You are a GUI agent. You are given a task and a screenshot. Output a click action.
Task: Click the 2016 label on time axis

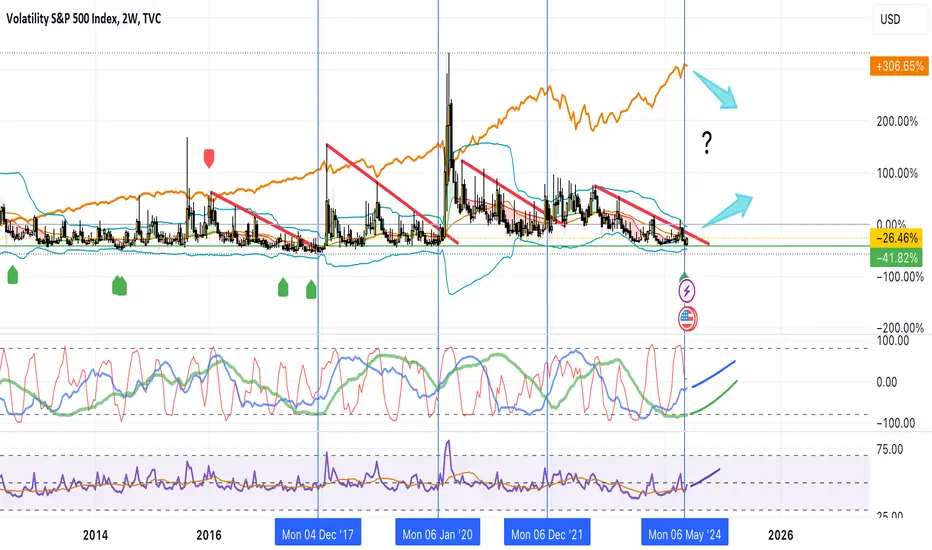[209, 535]
